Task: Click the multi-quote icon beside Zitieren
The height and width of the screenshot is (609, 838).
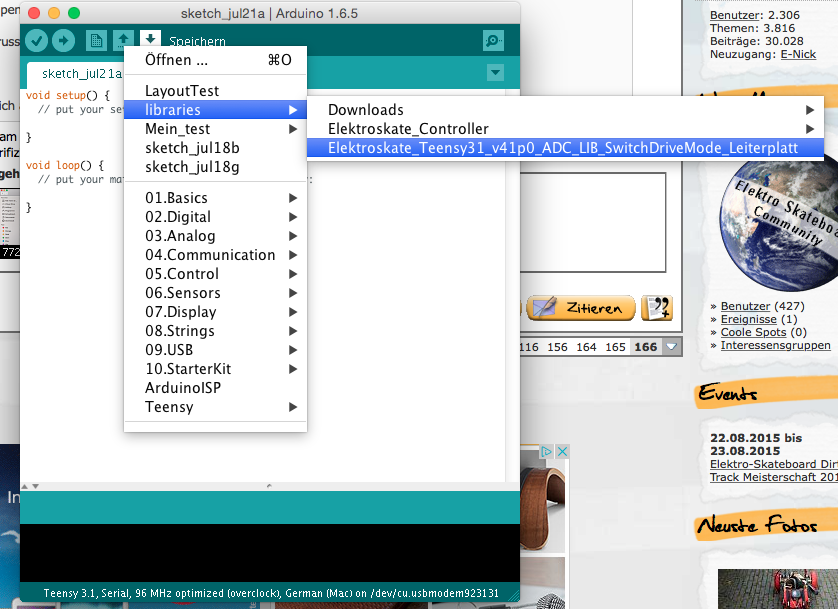Action: tap(656, 308)
